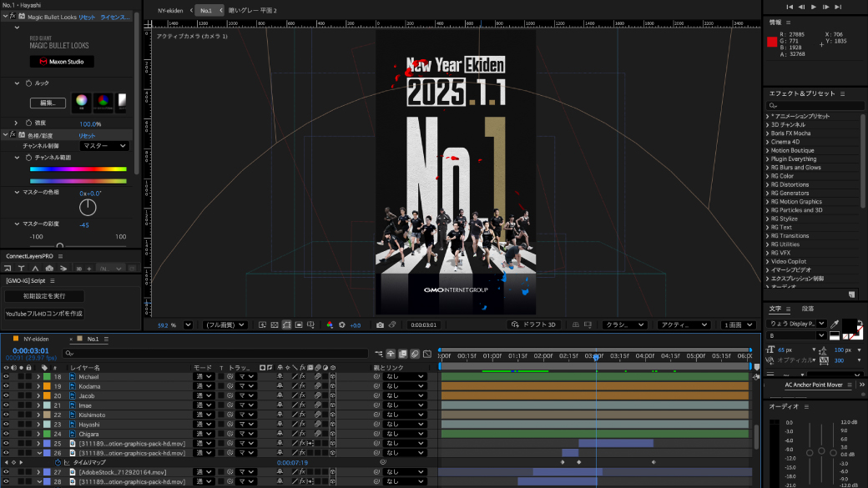Viewport: 868px width, 488px height.
Task: Click the Maxon Studio logo button
Action: pos(62,62)
